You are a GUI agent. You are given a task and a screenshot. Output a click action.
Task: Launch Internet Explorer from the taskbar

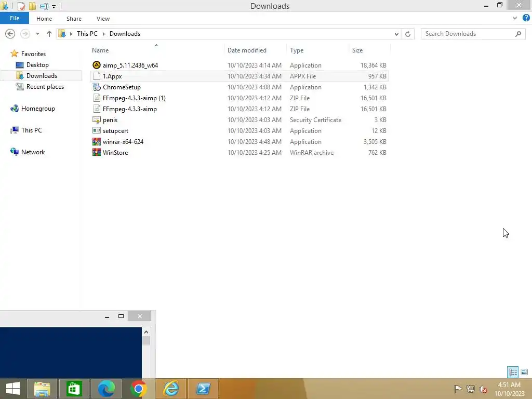coord(171,389)
